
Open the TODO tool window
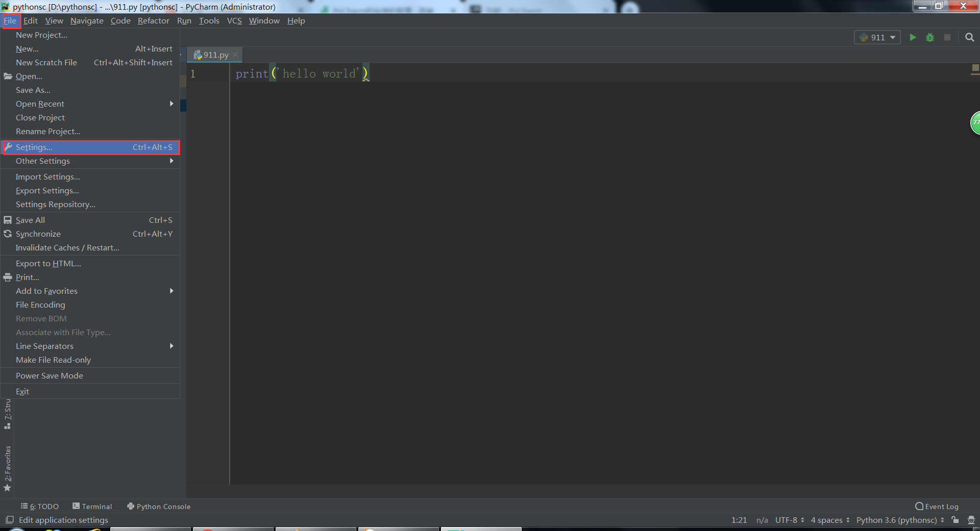click(x=44, y=506)
